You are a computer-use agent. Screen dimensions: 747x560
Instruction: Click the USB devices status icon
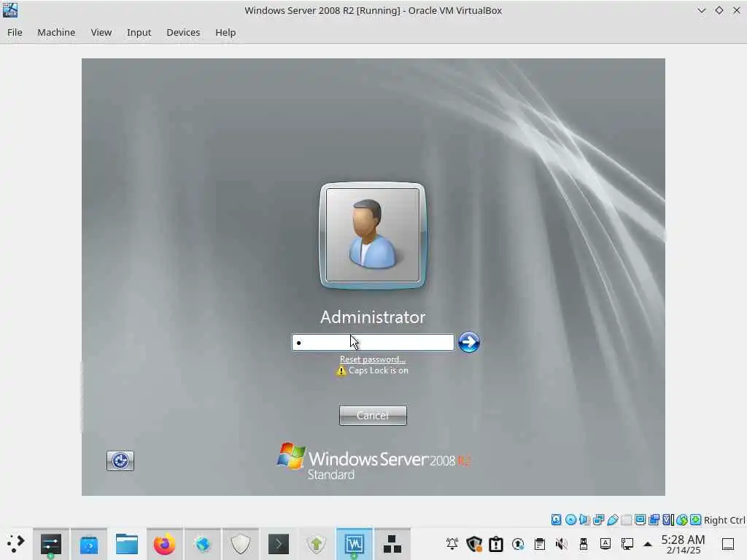point(613,519)
